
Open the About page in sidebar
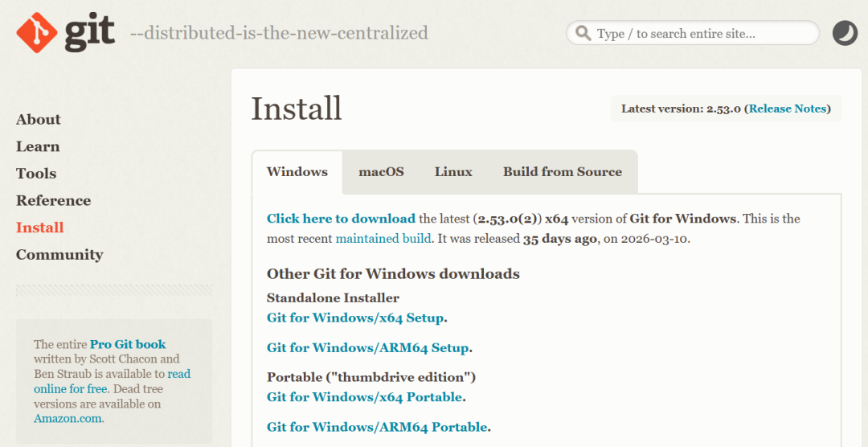point(39,120)
